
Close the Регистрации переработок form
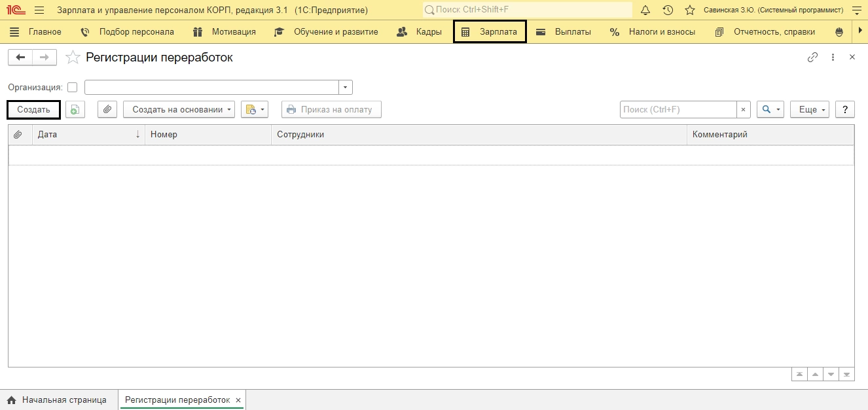(852, 58)
